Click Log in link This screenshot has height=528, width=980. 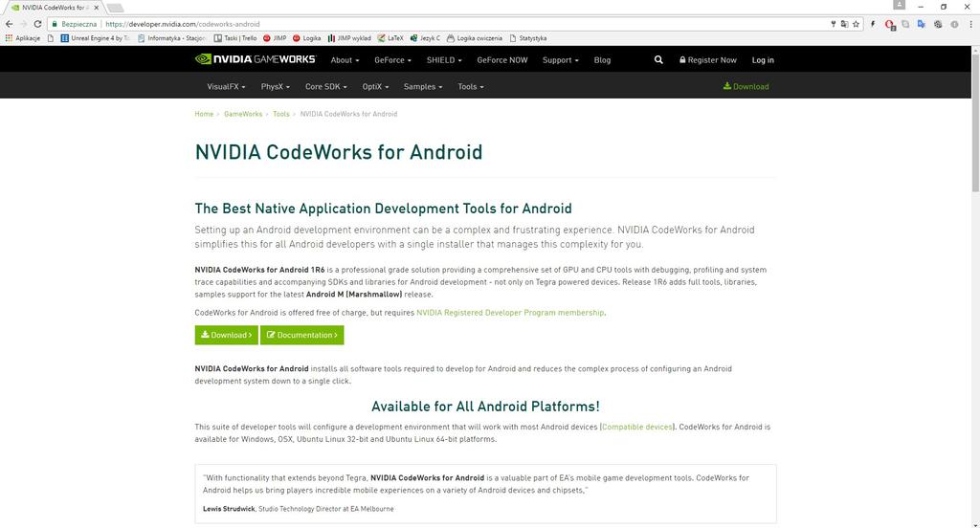tap(763, 60)
